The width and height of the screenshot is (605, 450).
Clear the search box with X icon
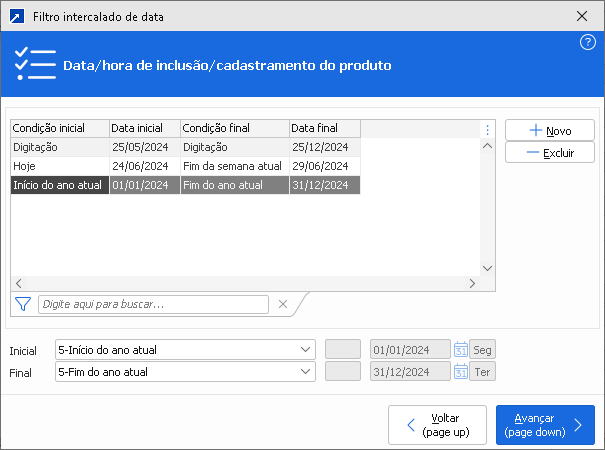(282, 304)
